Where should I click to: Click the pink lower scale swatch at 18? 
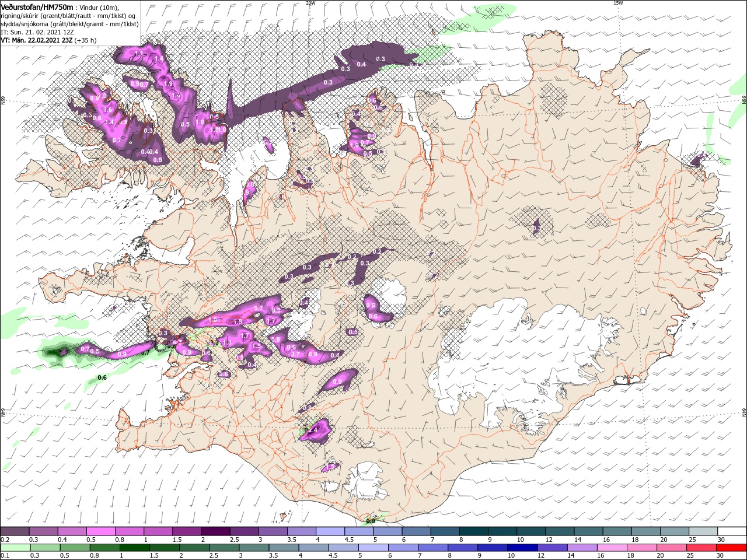click(641, 548)
